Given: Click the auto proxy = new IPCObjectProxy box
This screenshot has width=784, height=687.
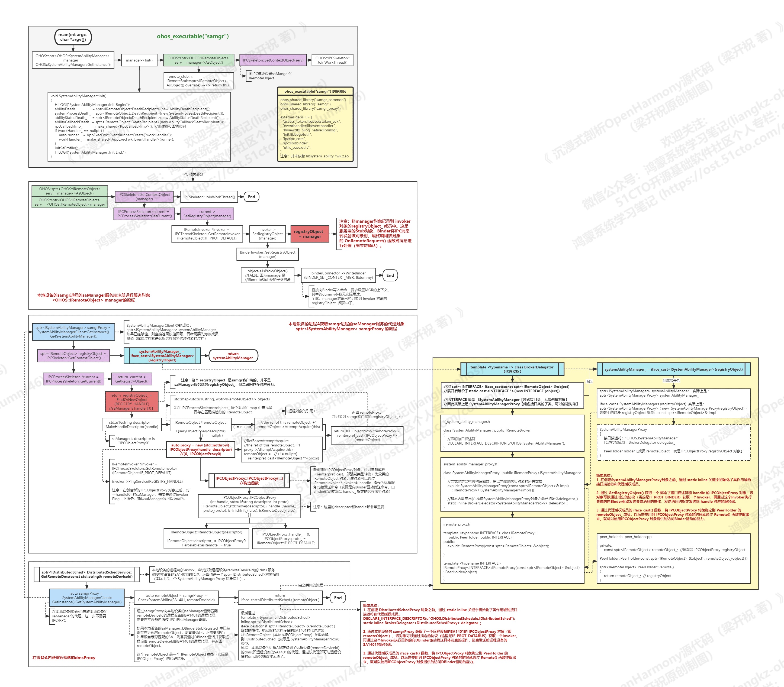Looking at the screenshot, I should pos(200,449).
